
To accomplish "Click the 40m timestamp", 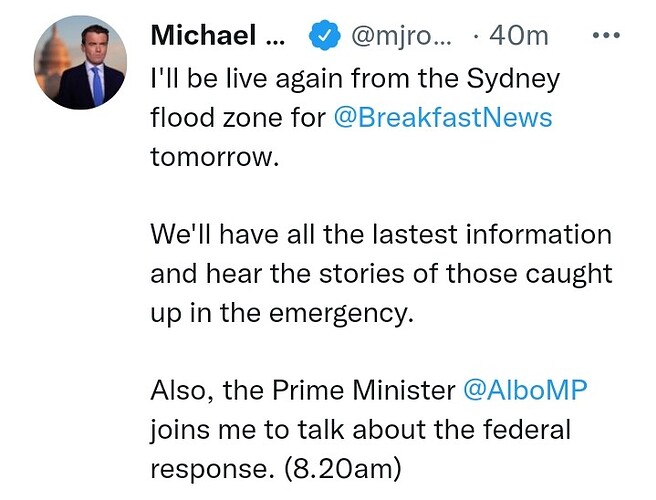I will coord(518,37).
